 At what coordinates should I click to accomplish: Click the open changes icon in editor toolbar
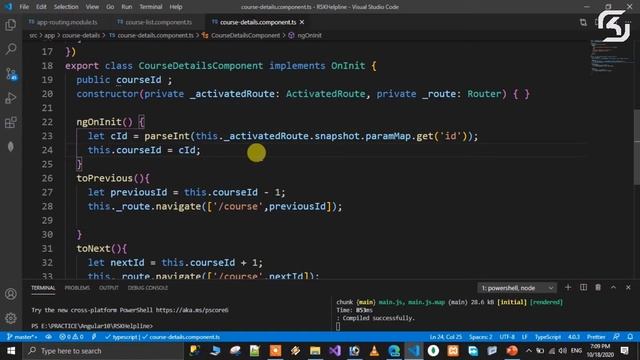pyautogui.click(x=583, y=22)
